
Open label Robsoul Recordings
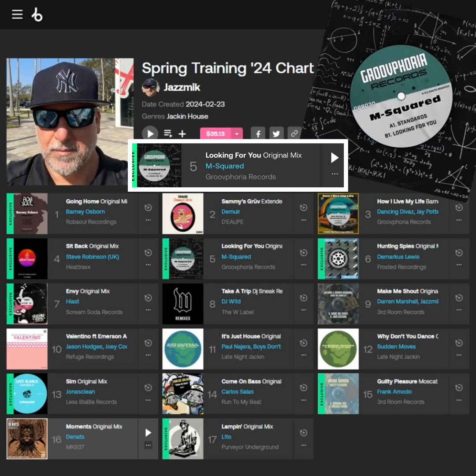91,222
